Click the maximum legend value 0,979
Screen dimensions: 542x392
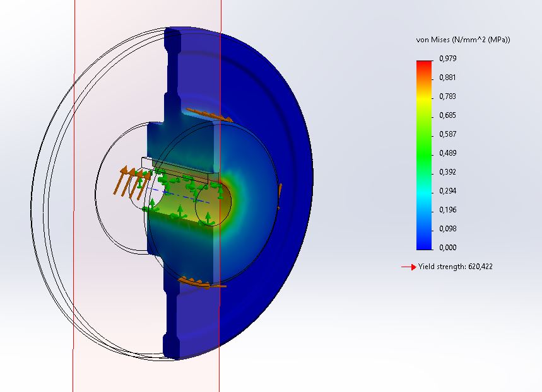(447, 59)
